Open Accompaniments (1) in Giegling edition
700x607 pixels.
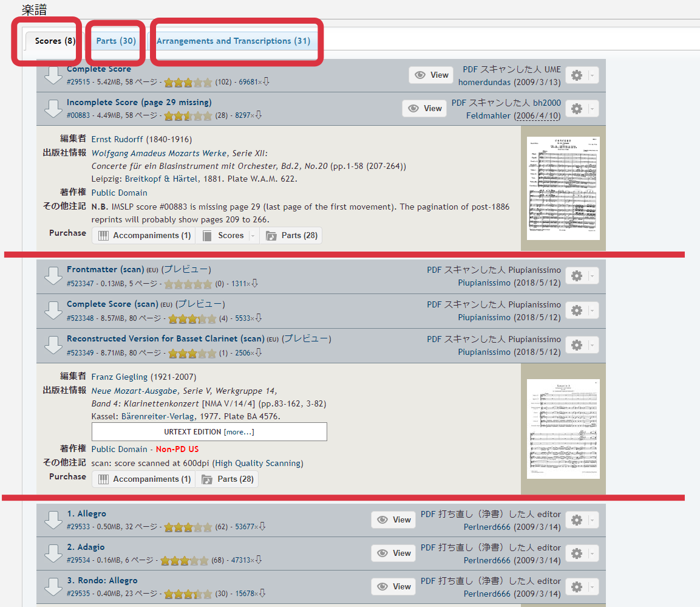coord(144,479)
